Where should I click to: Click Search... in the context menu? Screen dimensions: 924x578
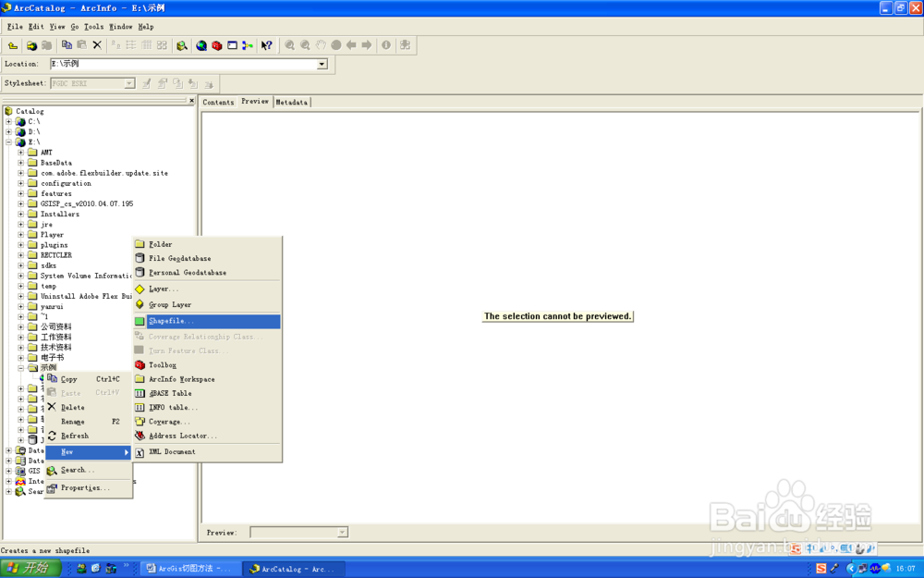coord(89,470)
